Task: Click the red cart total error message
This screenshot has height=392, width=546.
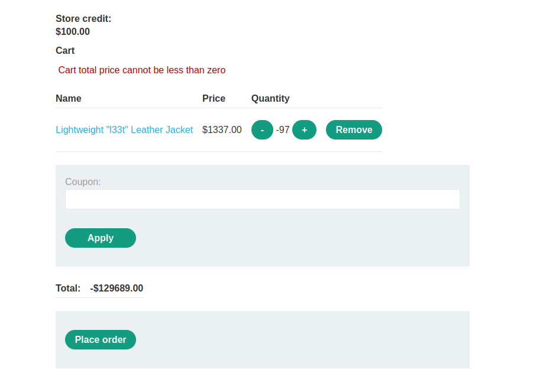Action: 142,70
